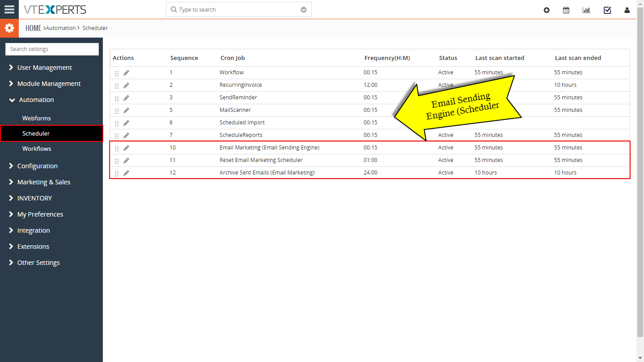Click the Sequence column header
Viewport: 644px width, 362px height.
click(x=184, y=58)
